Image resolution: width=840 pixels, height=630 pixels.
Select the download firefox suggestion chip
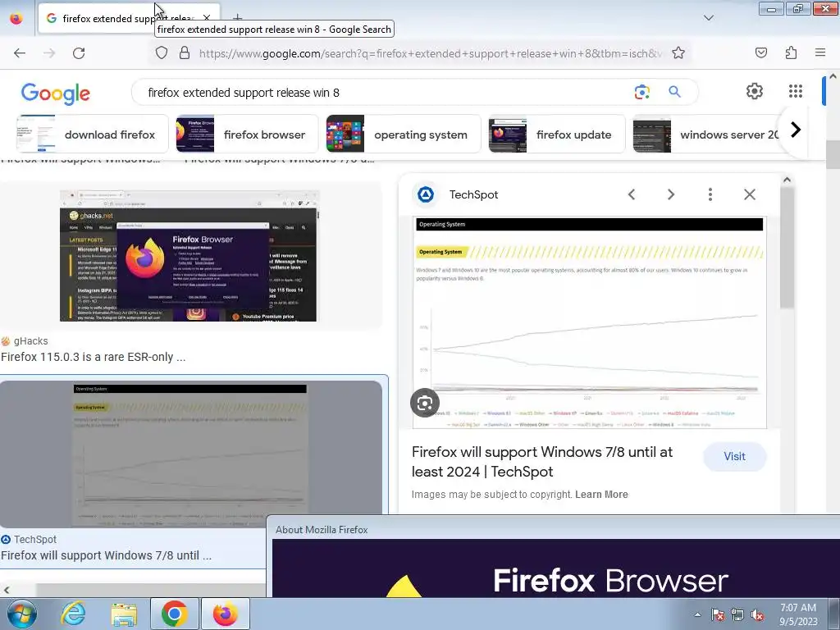click(92, 135)
